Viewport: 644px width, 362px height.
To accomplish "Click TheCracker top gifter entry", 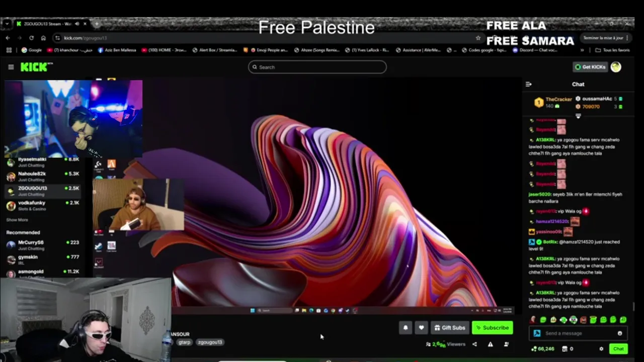I will (x=553, y=103).
